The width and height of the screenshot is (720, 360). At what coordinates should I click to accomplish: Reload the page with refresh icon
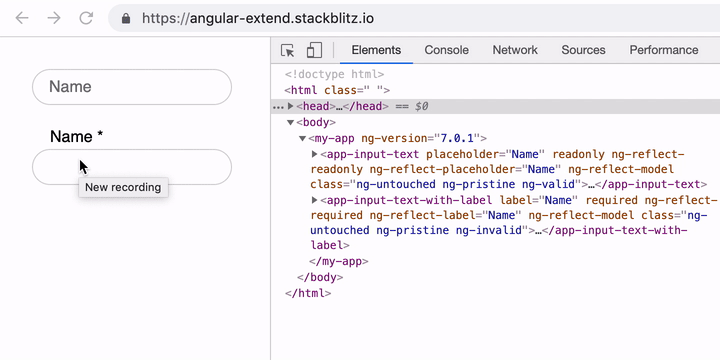(x=86, y=18)
